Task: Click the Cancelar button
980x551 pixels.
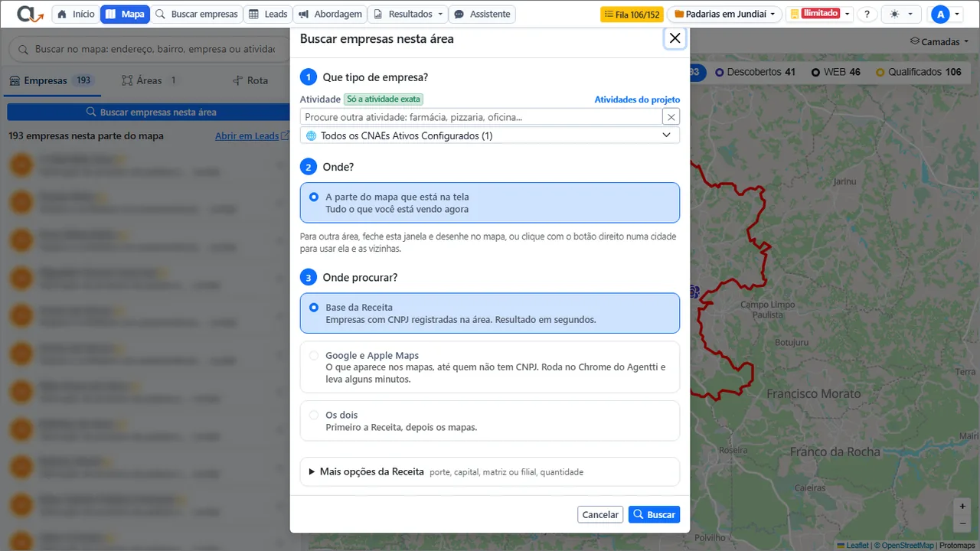Action: coord(600,514)
